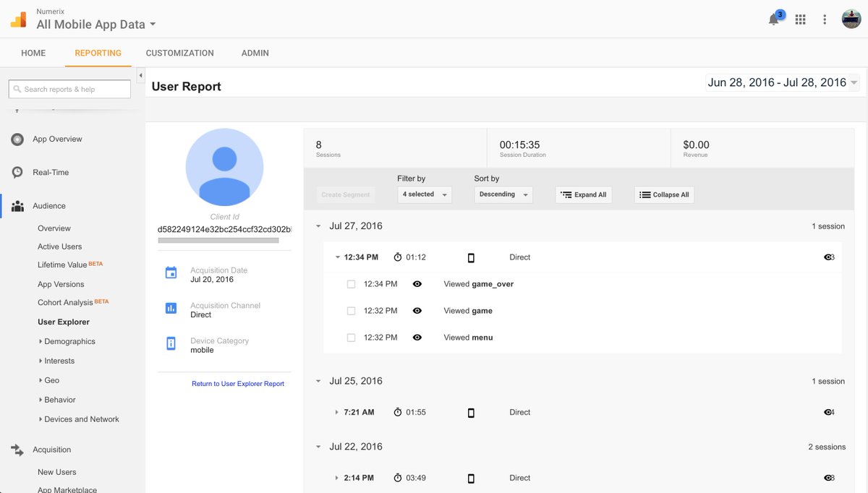
Task: Click the user profile placeholder image
Action: pyautogui.click(x=224, y=167)
